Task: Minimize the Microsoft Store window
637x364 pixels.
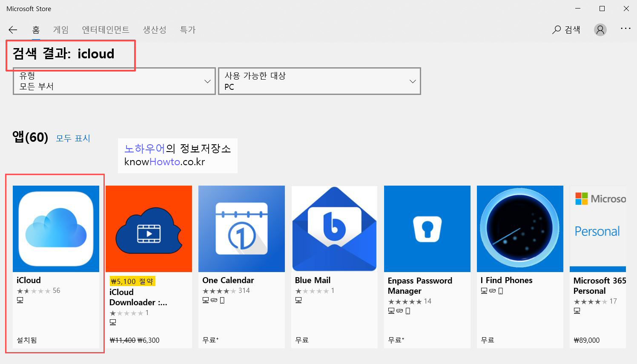Action: [x=578, y=9]
